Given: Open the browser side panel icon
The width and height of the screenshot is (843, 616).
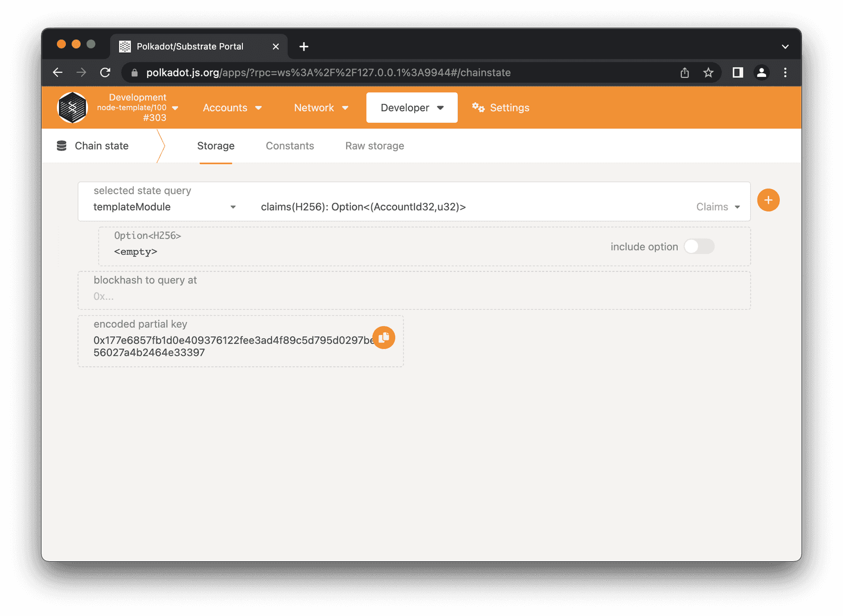Looking at the screenshot, I should click(x=738, y=73).
